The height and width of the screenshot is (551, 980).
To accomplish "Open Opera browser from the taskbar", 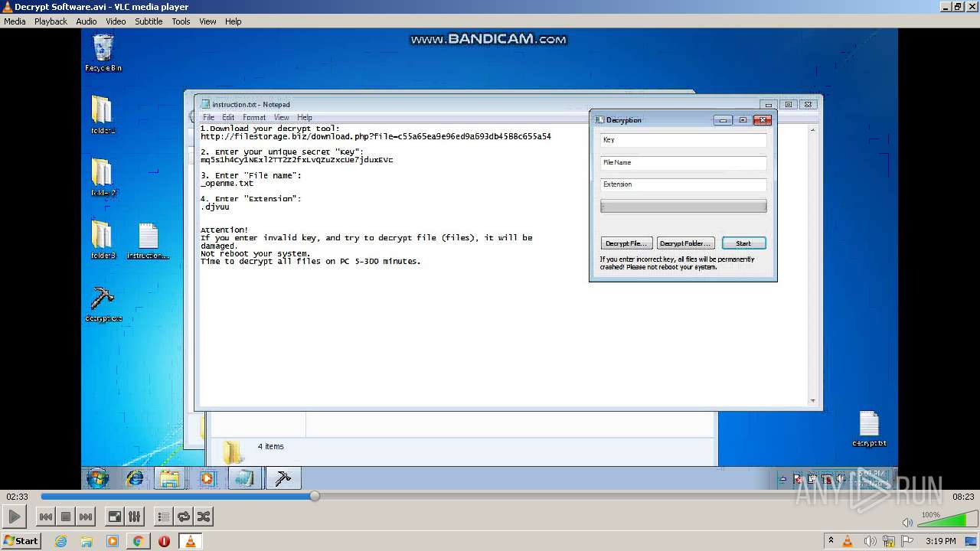I will [164, 541].
